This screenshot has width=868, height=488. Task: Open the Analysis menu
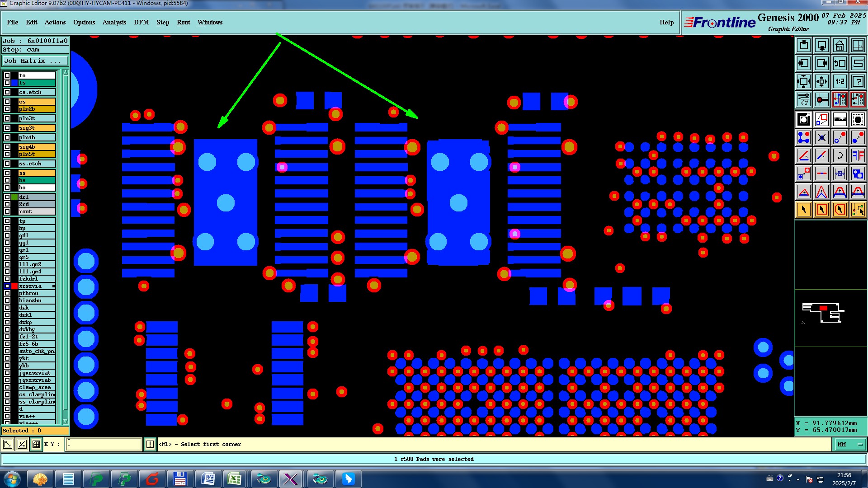pyautogui.click(x=114, y=22)
